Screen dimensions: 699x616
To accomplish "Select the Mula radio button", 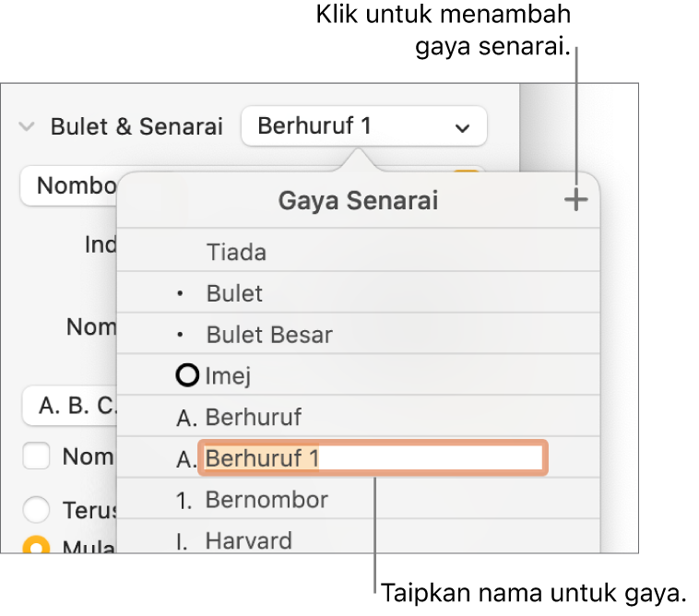I will [36, 546].
